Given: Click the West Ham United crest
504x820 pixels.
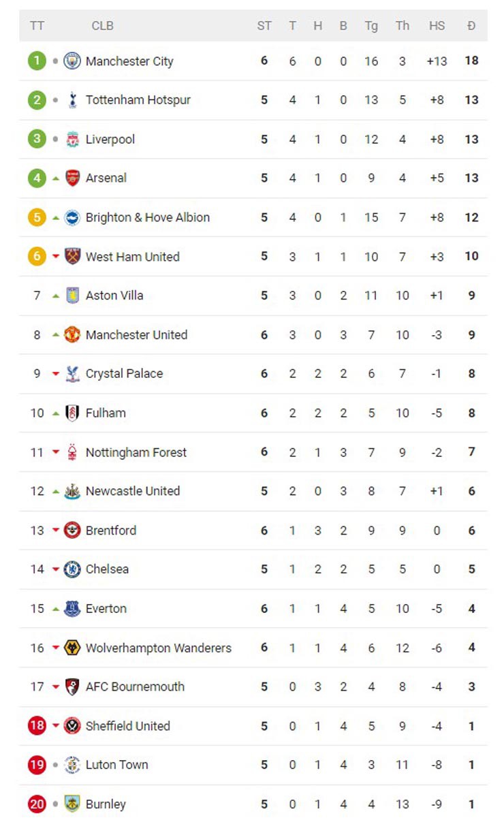Looking at the screenshot, I should coord(72,257).
